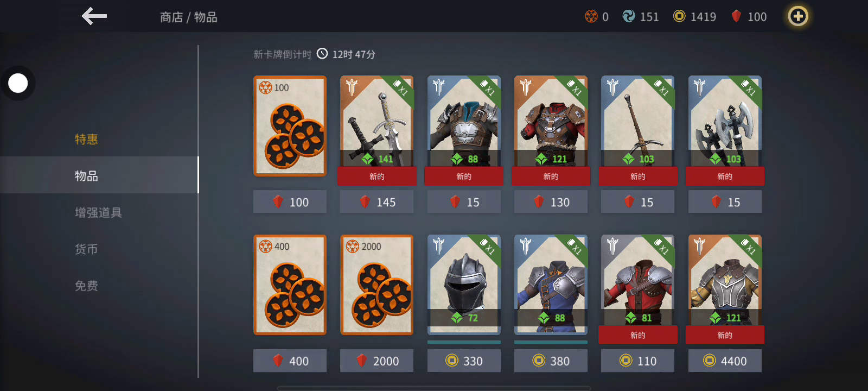Purchase helmet for 330 coins

[464, 361]
